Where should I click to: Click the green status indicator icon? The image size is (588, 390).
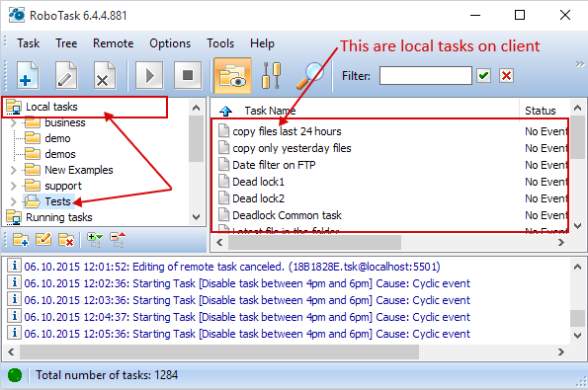[15, 375]
